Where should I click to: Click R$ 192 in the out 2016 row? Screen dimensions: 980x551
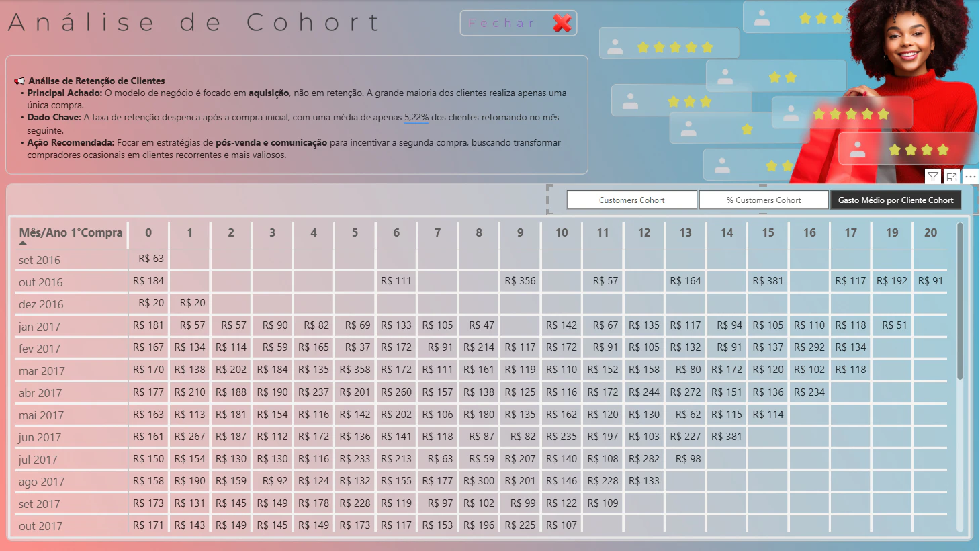[892, 281]
